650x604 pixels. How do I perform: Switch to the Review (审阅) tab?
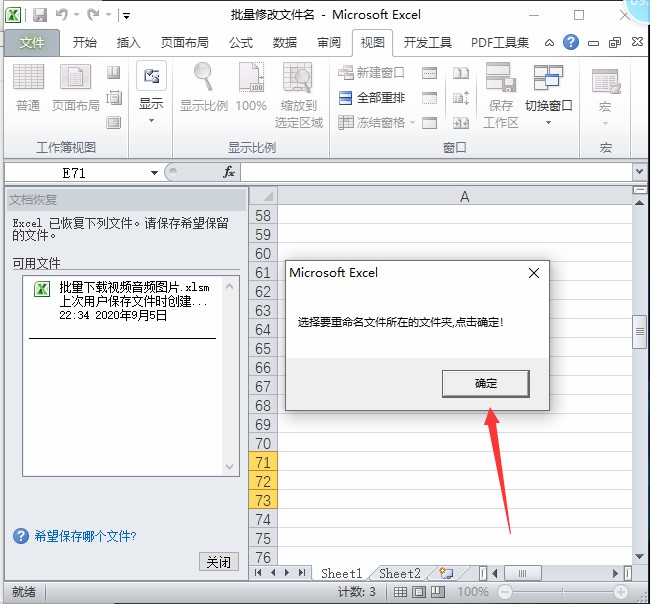(x=329, y=42)
